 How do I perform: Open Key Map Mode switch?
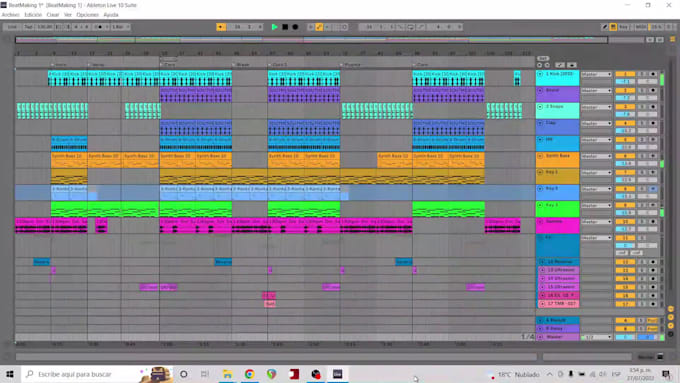click(x=624, y=27)
